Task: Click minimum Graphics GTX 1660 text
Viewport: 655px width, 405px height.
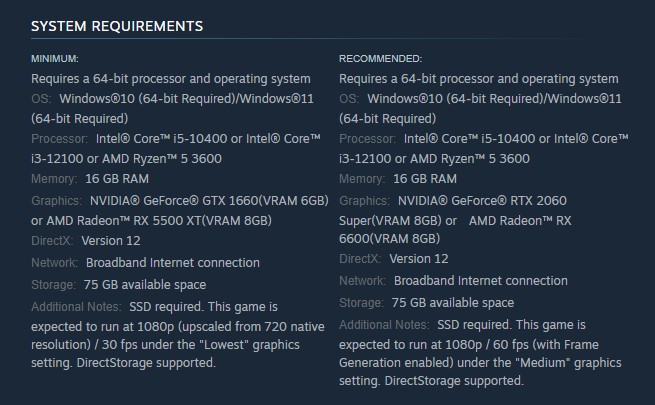Action: (209, 200)
